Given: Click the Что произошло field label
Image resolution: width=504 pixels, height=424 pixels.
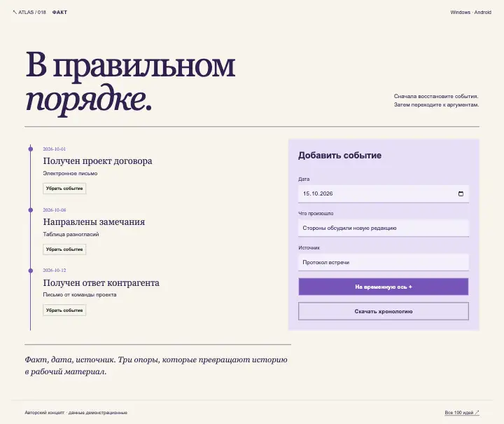Looking at the screenshot, I should [316, 213].
